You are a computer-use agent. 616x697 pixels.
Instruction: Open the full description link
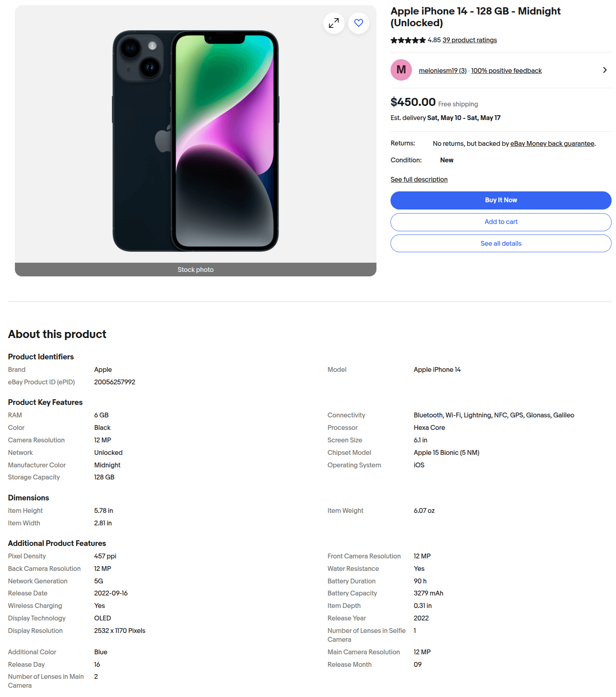point(419,179)
